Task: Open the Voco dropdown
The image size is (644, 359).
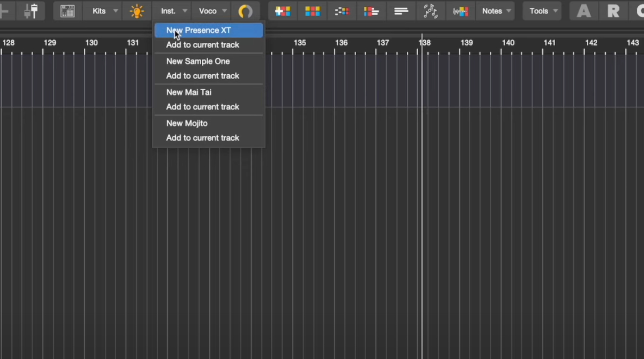Action: pos(211,11)
